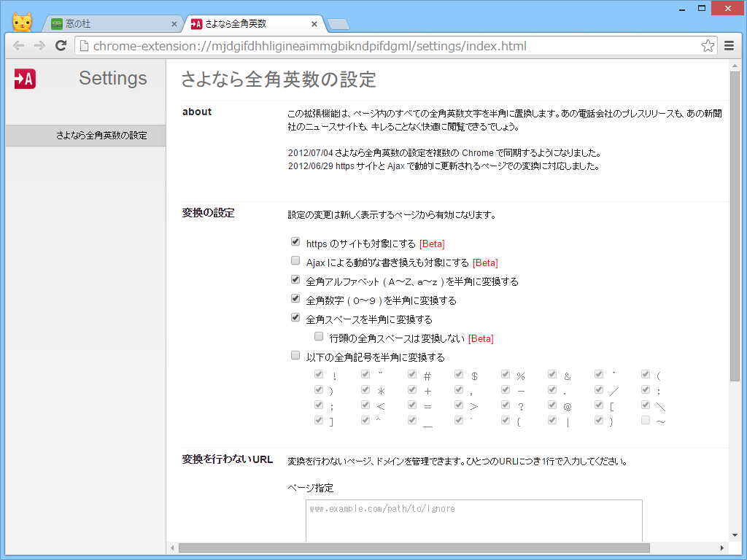Toggle the } symbol checkbox

click(599, 420)
